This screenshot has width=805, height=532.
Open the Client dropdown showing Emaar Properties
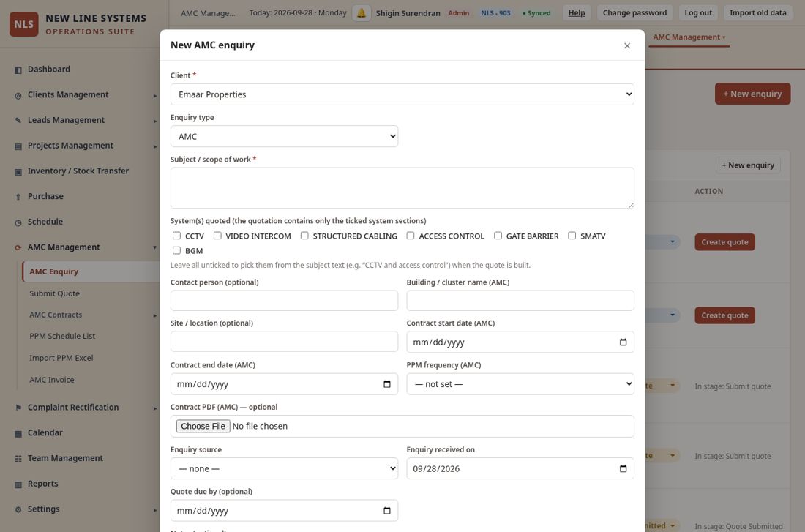pyautogui.click(x=402, y=94)
